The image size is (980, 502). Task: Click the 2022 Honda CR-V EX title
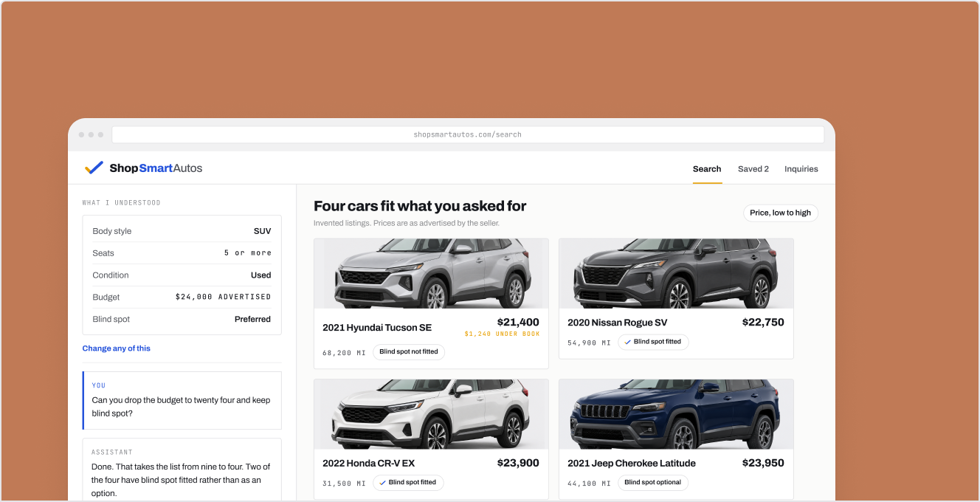pyautogui.click(x=369, y=464)
